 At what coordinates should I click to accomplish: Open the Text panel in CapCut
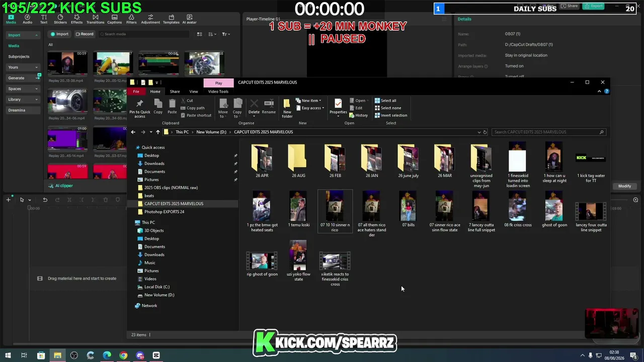point(44,19)
